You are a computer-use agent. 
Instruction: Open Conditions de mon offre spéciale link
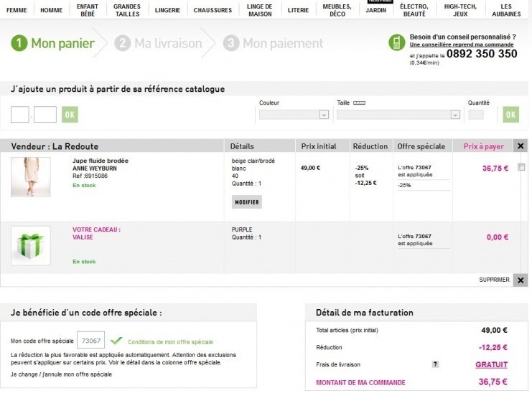click(x=171, y=342)
